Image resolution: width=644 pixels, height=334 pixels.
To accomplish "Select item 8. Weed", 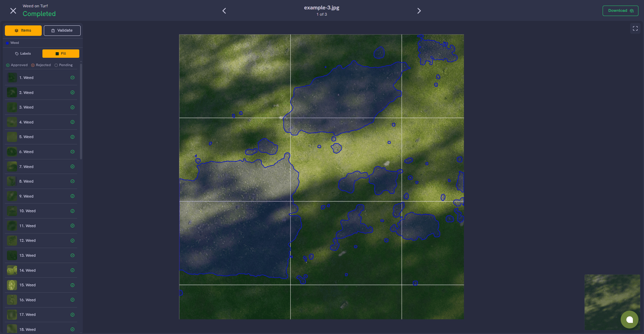I will click(x=41, y=181).
